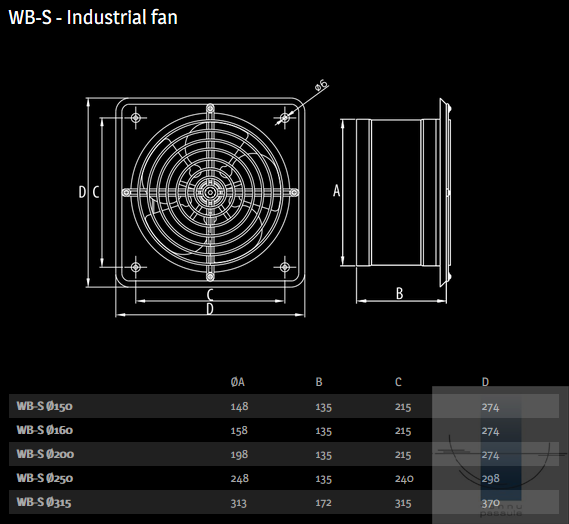Click the horizontal 'D' label below front view
Image resolution: width=569 pixels, height=524 pixels.
pos(210,310)
